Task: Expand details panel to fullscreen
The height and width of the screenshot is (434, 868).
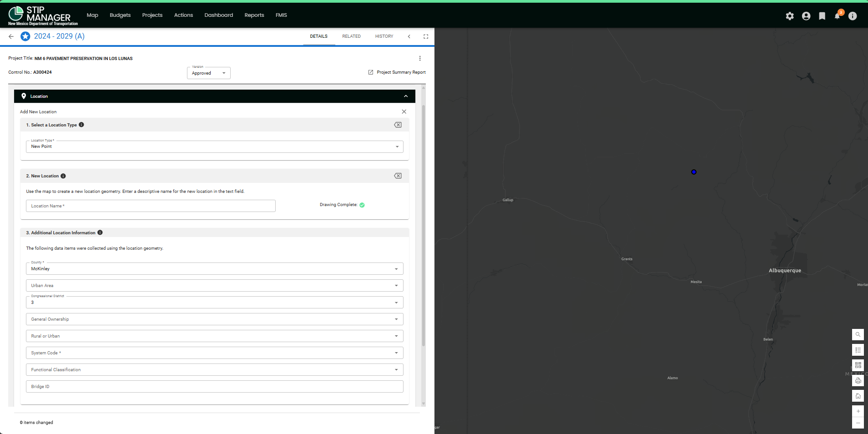Action: point(426,36)
